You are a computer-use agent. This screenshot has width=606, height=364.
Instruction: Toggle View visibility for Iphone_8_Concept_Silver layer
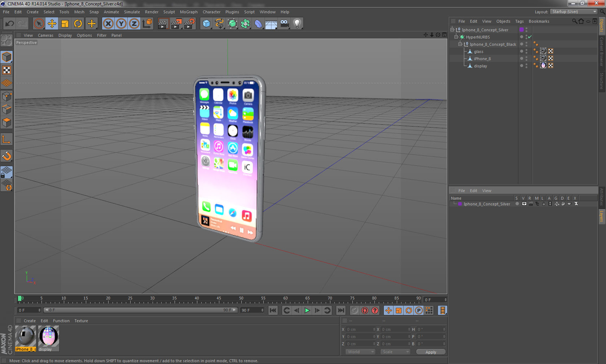tap(524, 204)
